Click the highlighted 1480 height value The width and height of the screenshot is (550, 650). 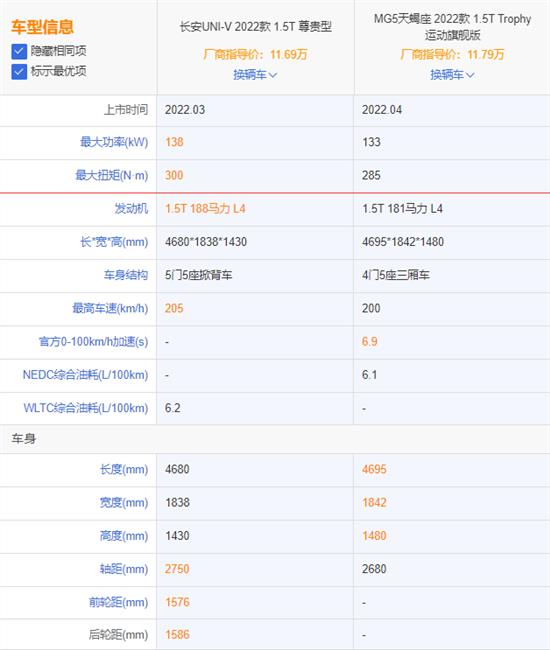click(374, 536)
